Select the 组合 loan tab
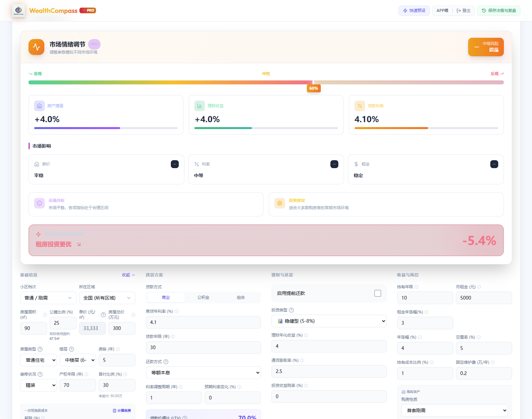532x419 pixels. tap(241, 298)
